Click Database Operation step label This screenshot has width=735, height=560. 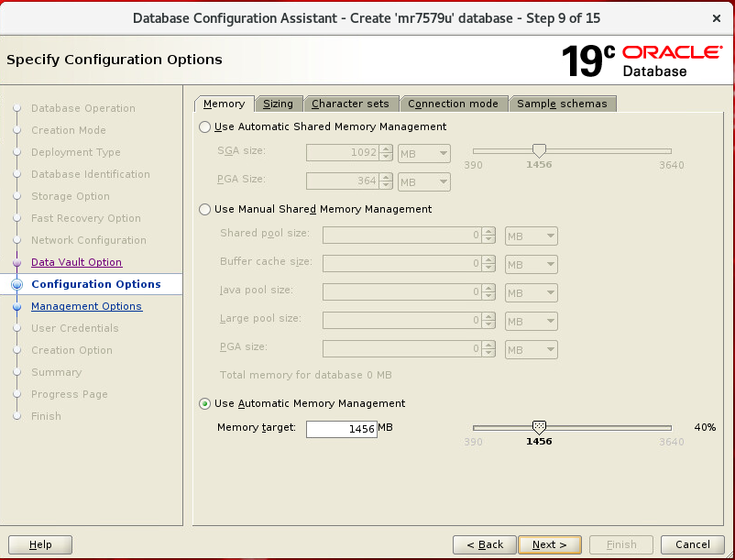pos(83,108)
